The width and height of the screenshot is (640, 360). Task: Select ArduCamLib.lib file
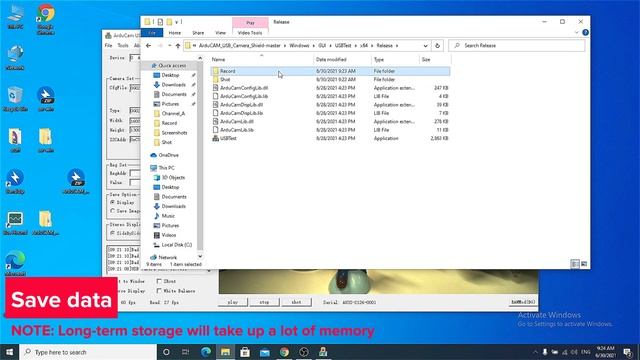237,130
